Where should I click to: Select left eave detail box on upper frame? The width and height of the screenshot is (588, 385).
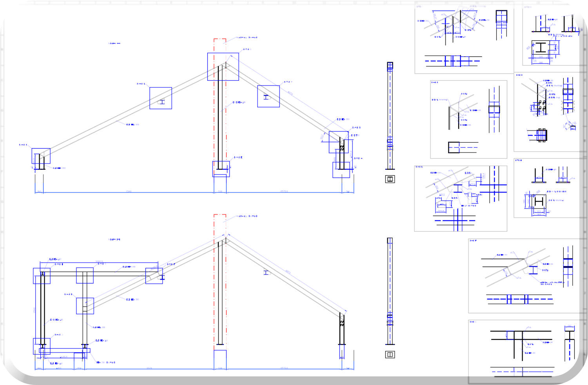[x=41, y=156]
